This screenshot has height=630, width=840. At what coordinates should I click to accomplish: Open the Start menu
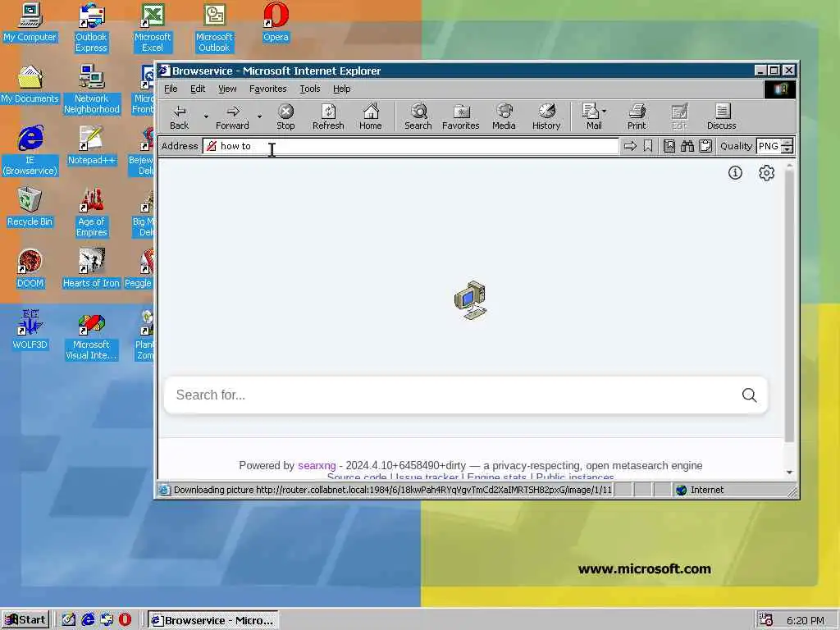[25, 620]
